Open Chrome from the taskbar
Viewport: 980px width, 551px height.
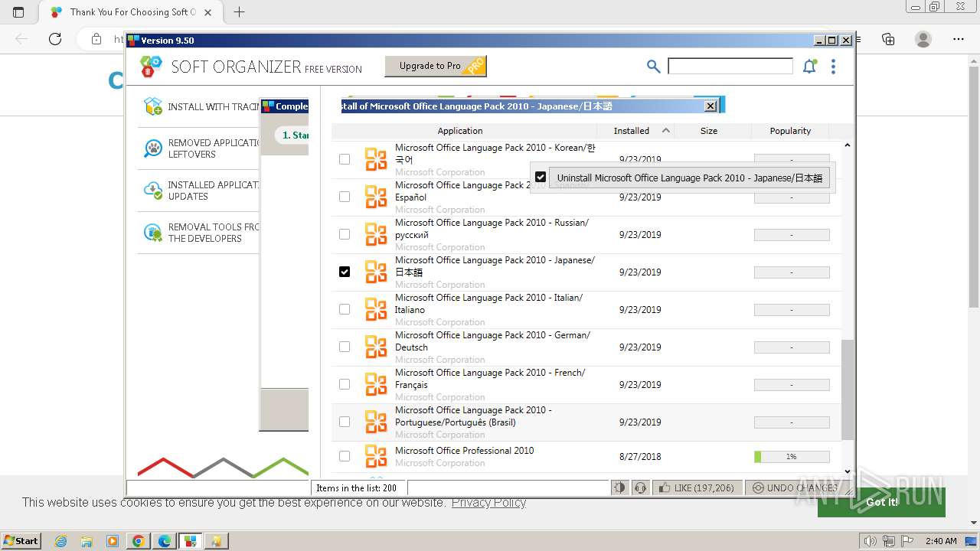pos(138,541)
